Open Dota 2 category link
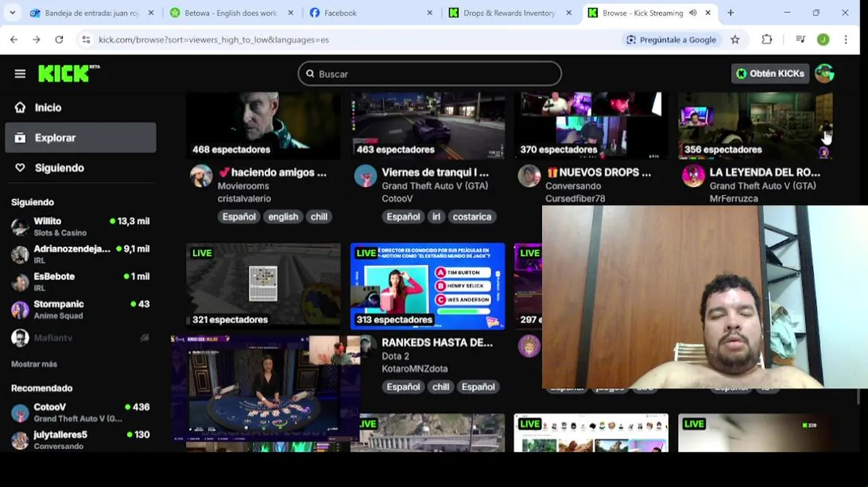 pos(395,356)
